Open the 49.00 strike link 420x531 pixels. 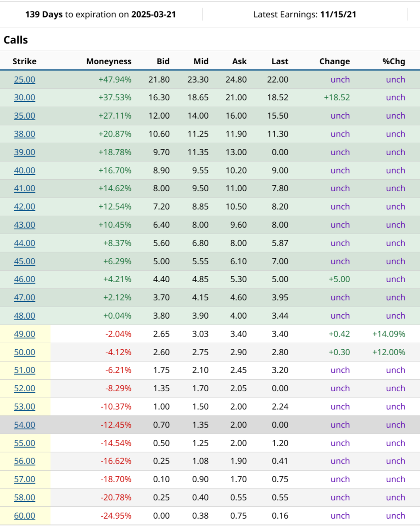tap(25, 334)
